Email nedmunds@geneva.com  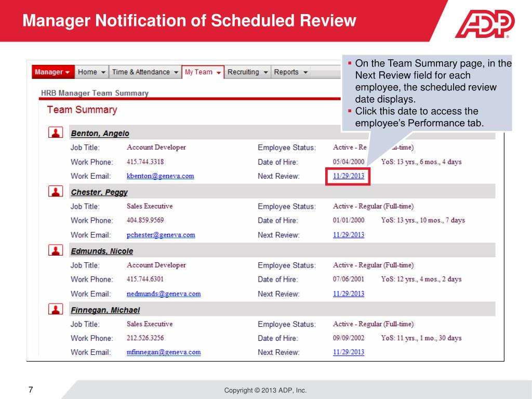[x=164, y=294]
